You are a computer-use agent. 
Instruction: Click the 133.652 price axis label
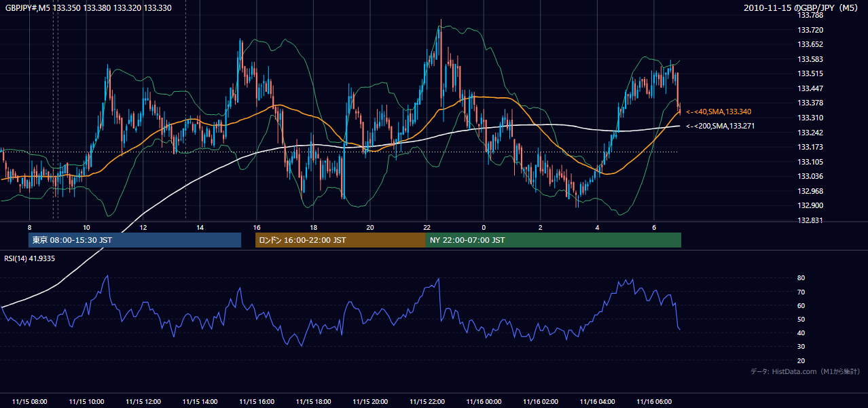coord(810,44)
